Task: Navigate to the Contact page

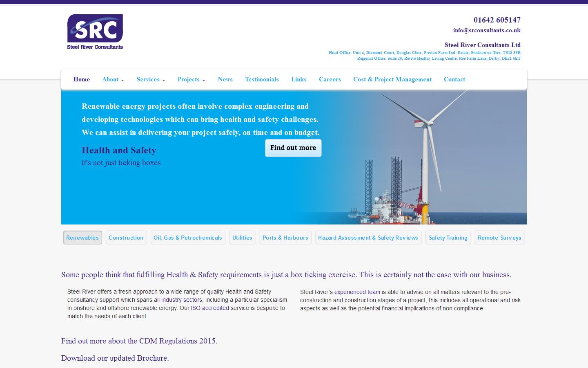Action: point(454,79)
